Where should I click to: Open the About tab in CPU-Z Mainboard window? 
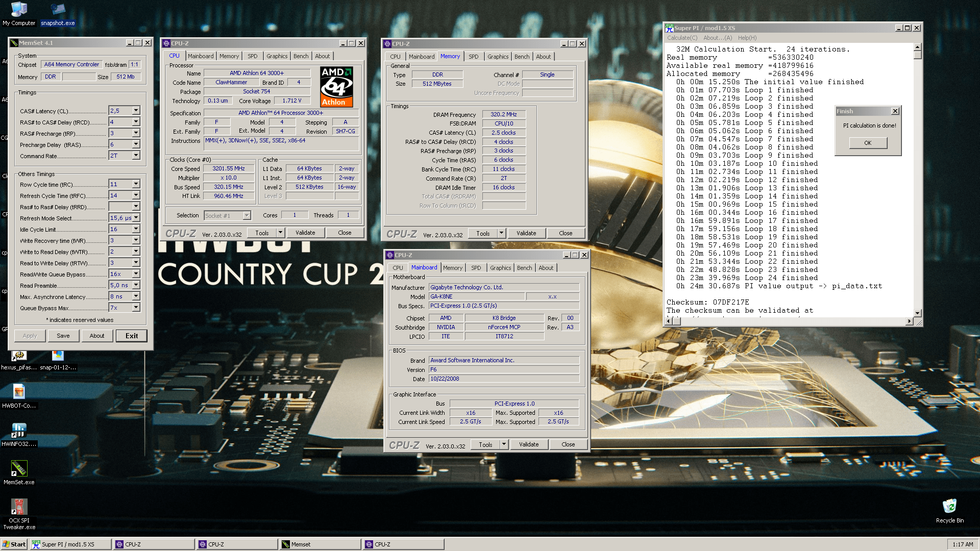coord(546,268)
